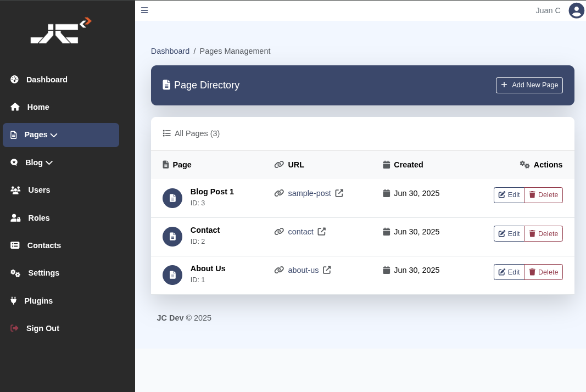Click the Pages Management breadcrumb text

(x=235, y=51)
